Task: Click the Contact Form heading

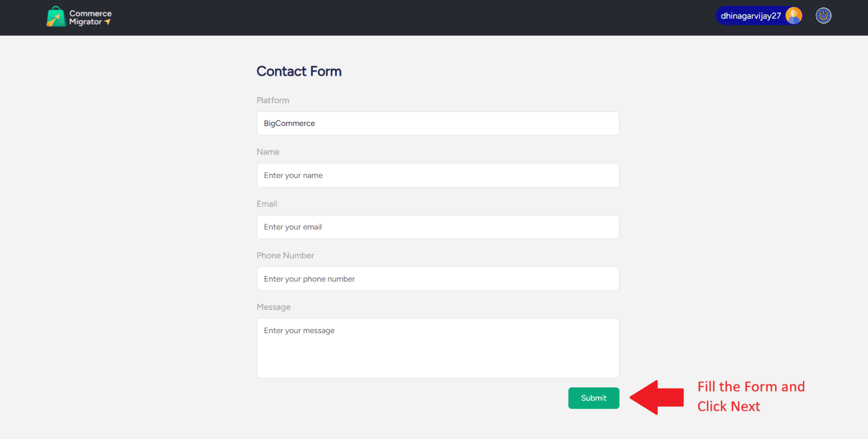Action: 299,72
